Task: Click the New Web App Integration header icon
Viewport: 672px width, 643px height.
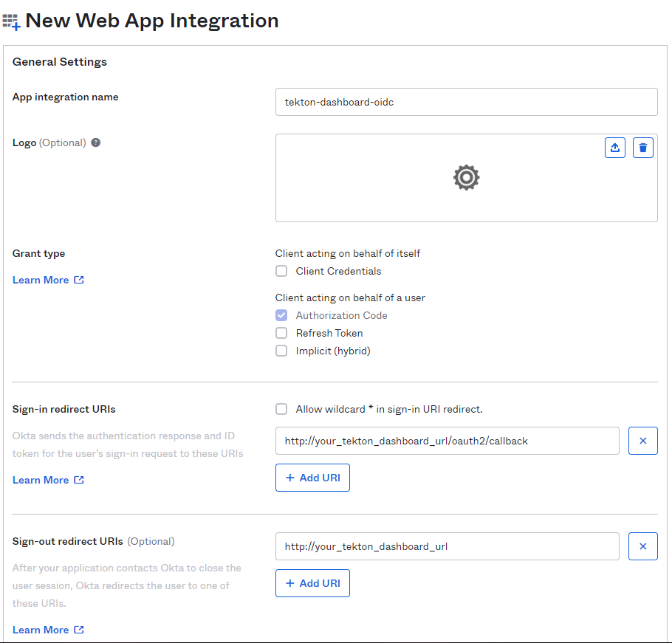Action: (x=12, y=22)
